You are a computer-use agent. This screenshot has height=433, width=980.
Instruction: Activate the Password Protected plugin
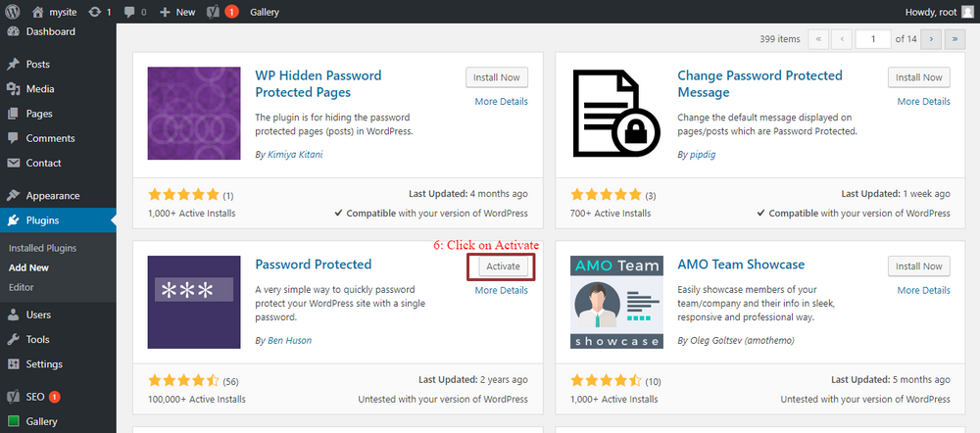[x=503, y=266]
